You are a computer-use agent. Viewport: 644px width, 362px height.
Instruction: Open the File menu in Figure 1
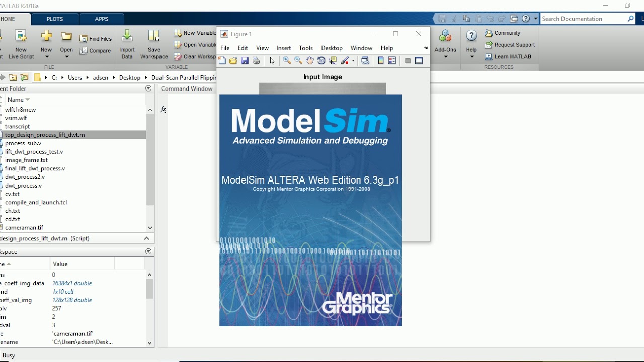(x=225, y=48)
